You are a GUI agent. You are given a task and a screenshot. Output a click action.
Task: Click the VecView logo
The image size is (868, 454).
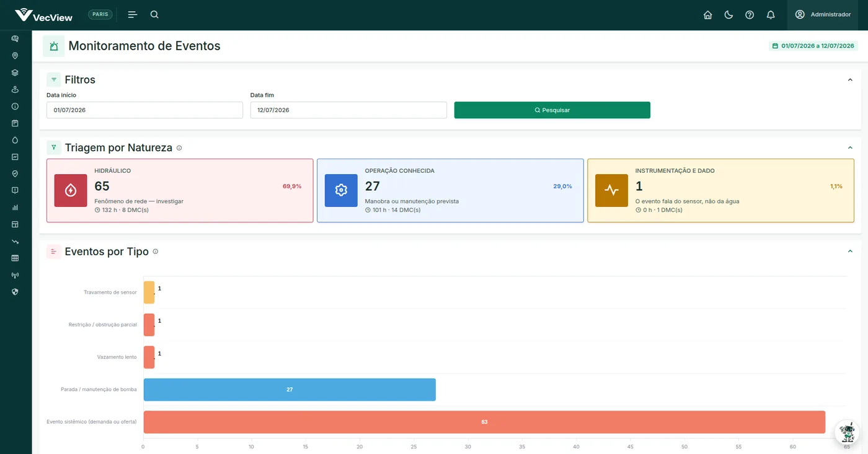(43, 15)
